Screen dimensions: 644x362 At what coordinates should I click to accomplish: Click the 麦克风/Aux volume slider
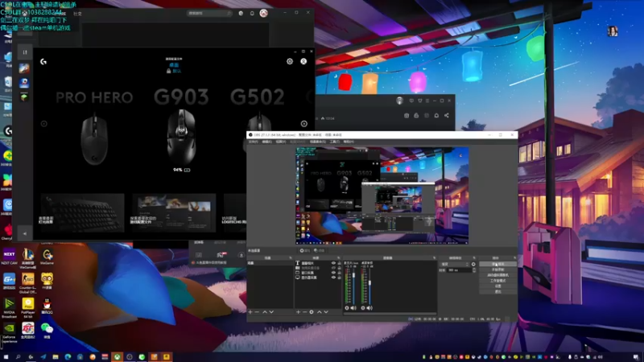[x=353, y=287]
